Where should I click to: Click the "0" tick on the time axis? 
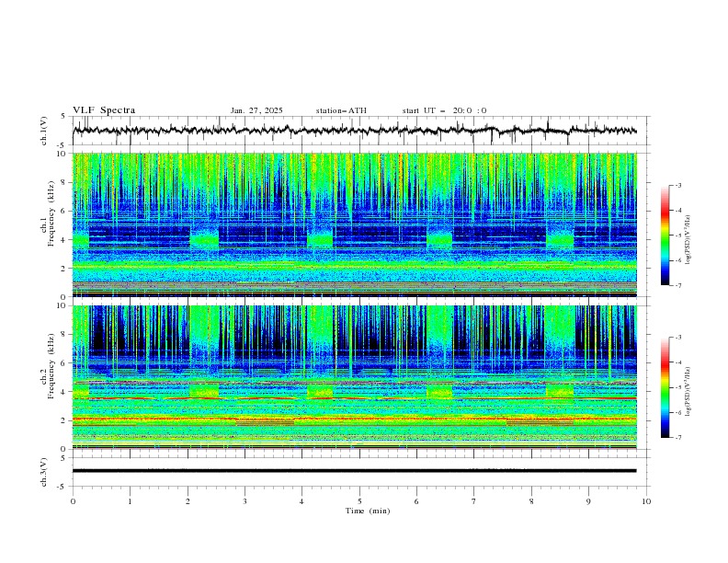click(x=73, y=501)
